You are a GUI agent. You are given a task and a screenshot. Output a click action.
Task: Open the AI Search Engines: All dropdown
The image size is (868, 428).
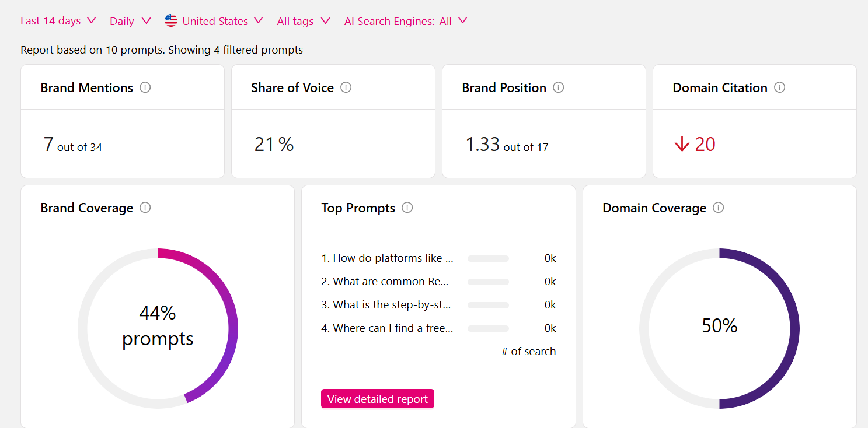pyautogui.click(x=406, y=21)
